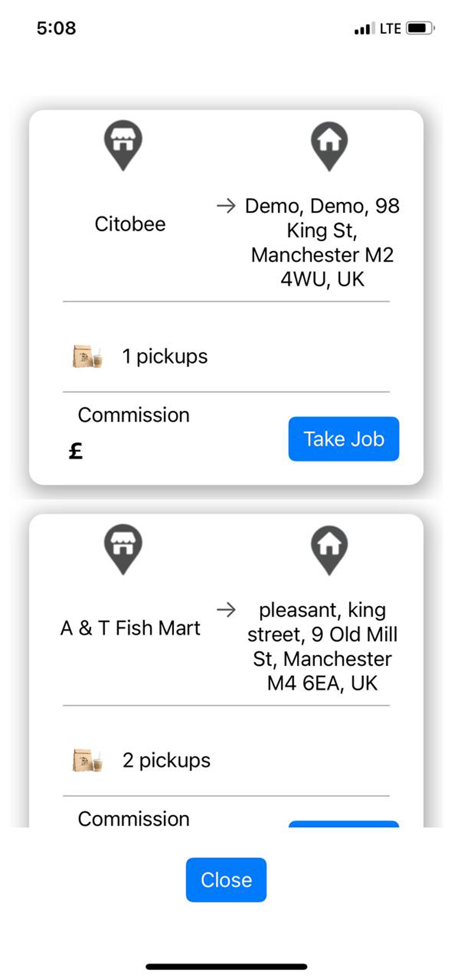
Task: Tap the Demo, 98 King St delivery address
Action: (x=322, y=242)
